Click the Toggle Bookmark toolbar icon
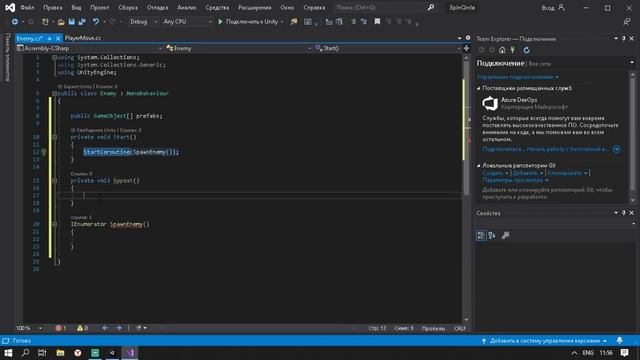The width and height of the screenshot is (640, 360). (x=377, y=22)
